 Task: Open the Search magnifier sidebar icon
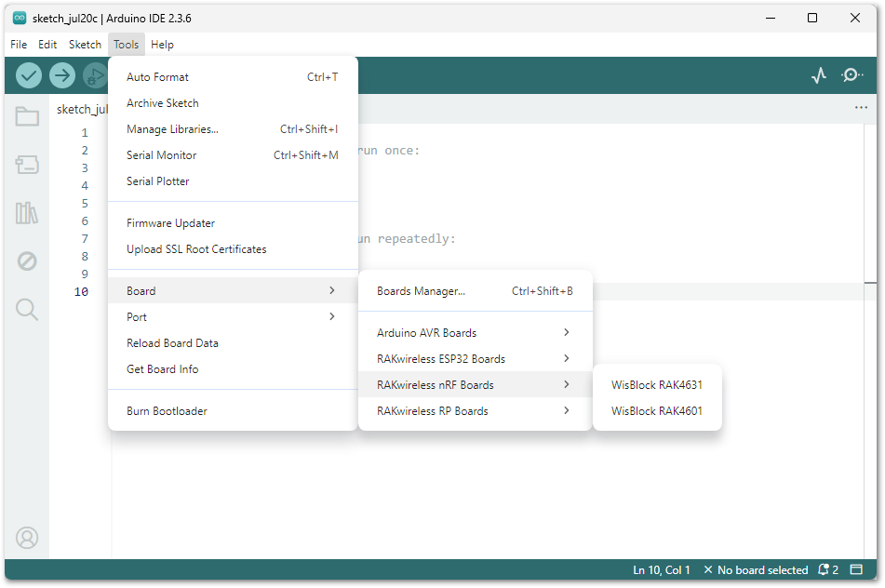pyautogui.click(x=27, y=310)
